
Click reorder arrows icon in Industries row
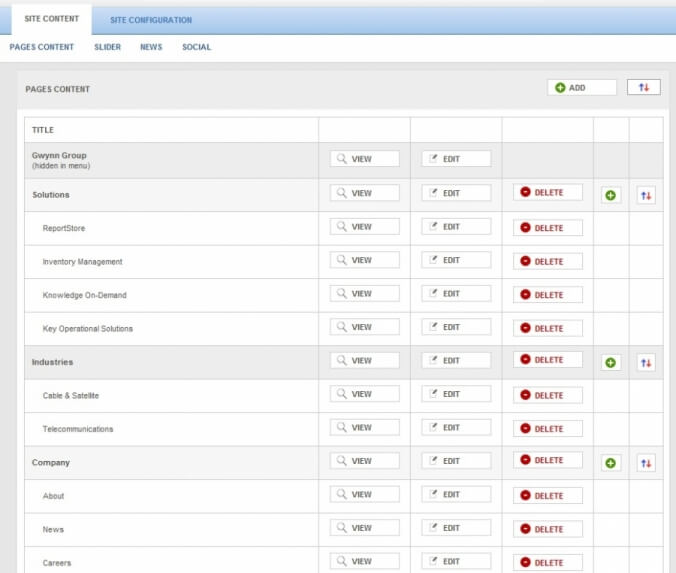tap(646, 362)
